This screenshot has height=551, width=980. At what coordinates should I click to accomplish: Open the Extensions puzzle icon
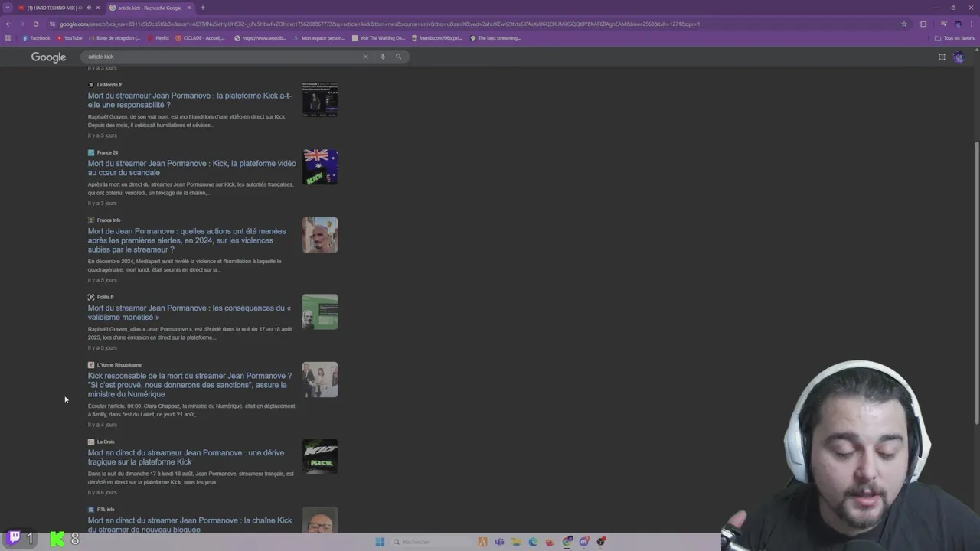tap(923, 24)
